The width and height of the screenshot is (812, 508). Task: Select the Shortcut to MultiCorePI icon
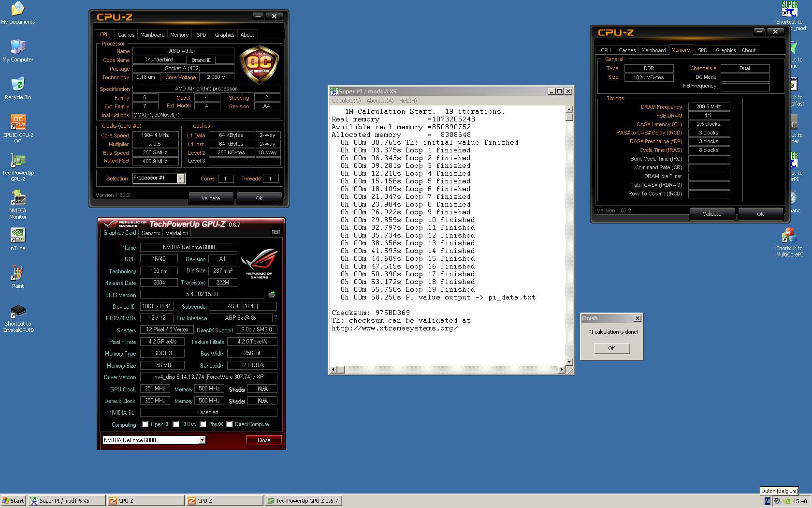click(789, 243)
